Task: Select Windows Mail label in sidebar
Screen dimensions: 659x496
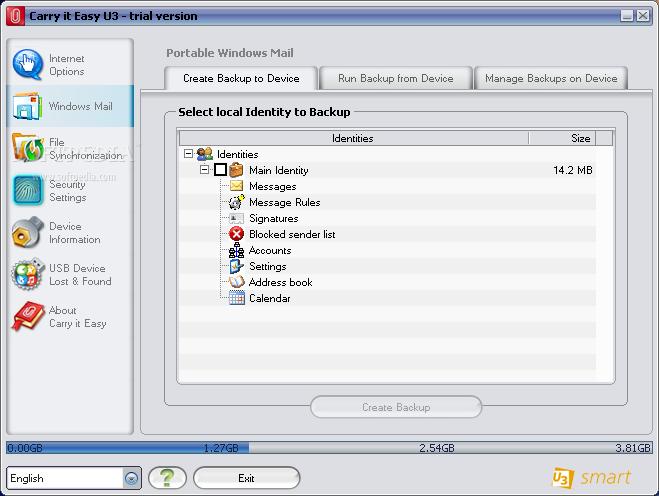Action: pyautogui.click(x=81, y=106)
